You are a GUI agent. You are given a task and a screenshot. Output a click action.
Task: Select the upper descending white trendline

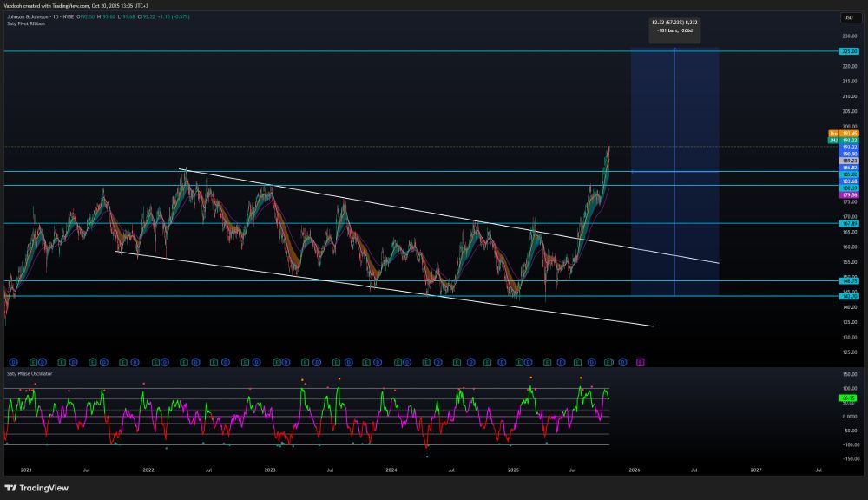pyautogui.click(x=449, y=216)
